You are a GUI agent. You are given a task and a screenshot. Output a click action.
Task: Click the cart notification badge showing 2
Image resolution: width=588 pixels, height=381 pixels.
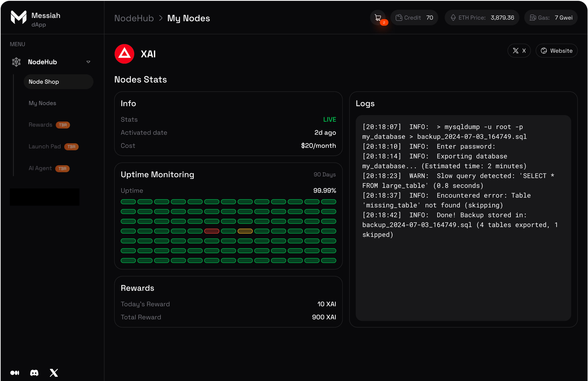[384, 23]
